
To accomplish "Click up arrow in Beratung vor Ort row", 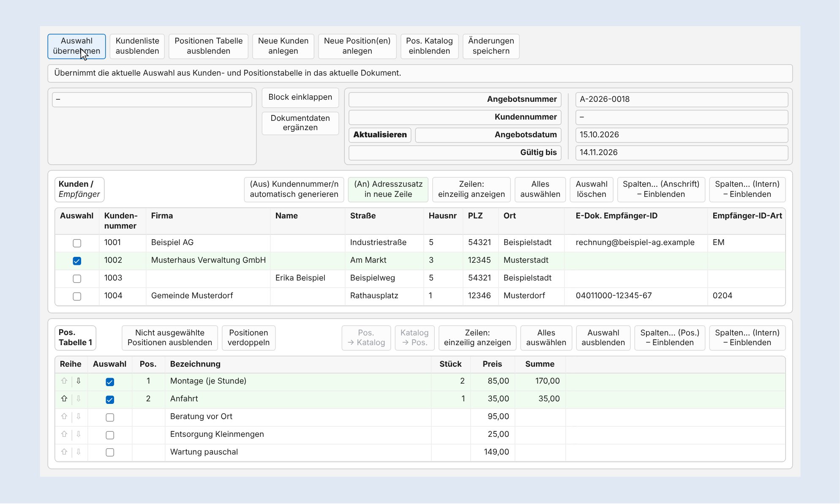I will pyautogui.click(x=64, y=417).
